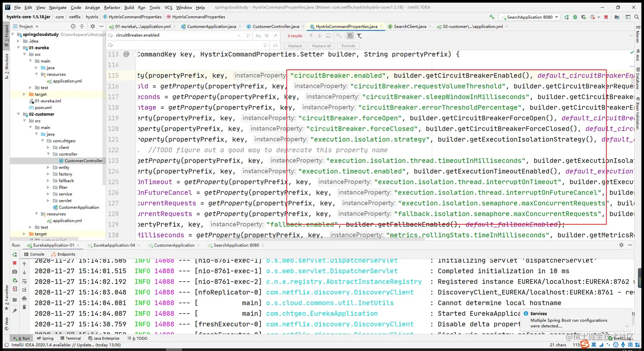
Task: Stop the running process in Run panel
Action: 15,263
